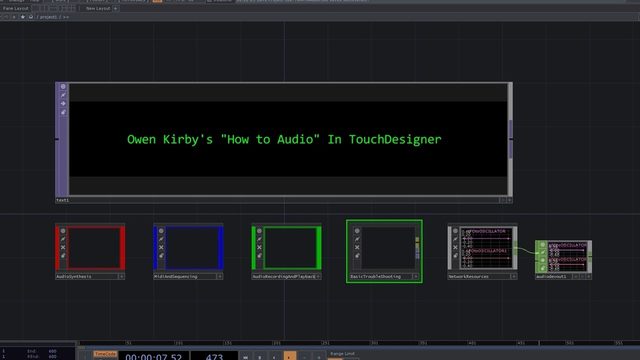Toggle viewer active flag on text1 node

[63, 87]
